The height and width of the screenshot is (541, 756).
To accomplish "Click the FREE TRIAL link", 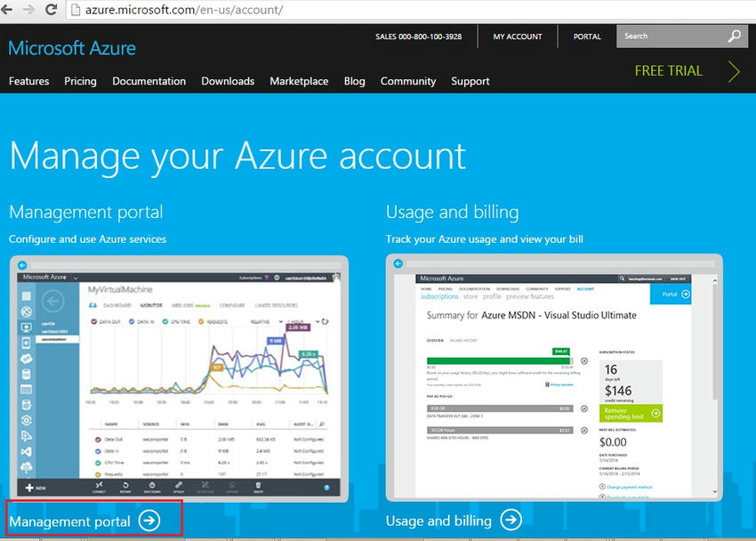I will (667, 70).
